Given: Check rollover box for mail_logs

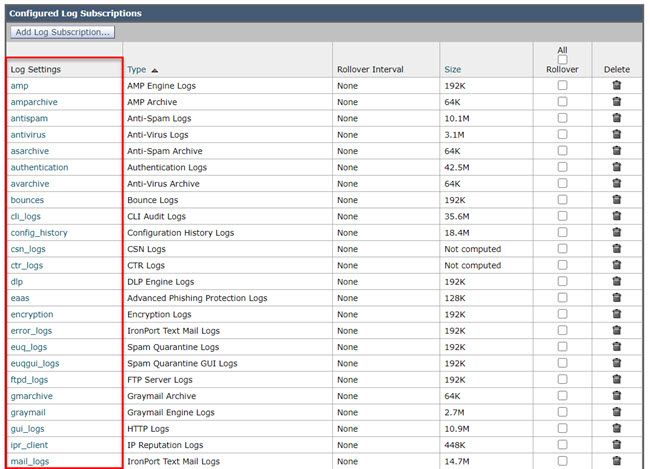Looking at the screenshot, I should coord(562,461).
